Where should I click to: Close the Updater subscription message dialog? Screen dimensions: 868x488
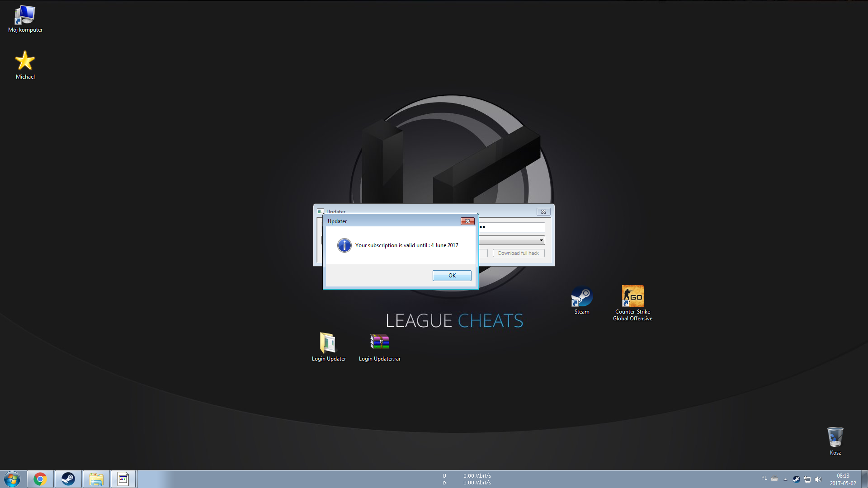click(x=467, y=221)
